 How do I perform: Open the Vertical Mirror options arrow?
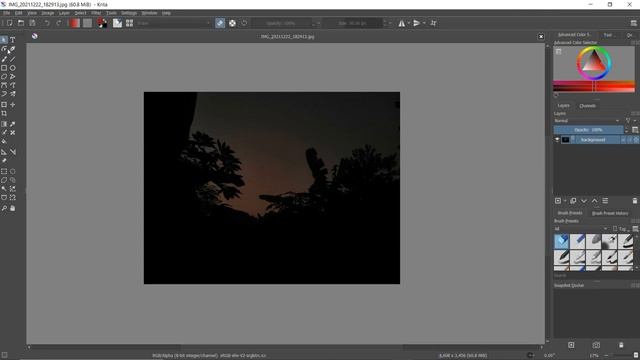[424, 23]
